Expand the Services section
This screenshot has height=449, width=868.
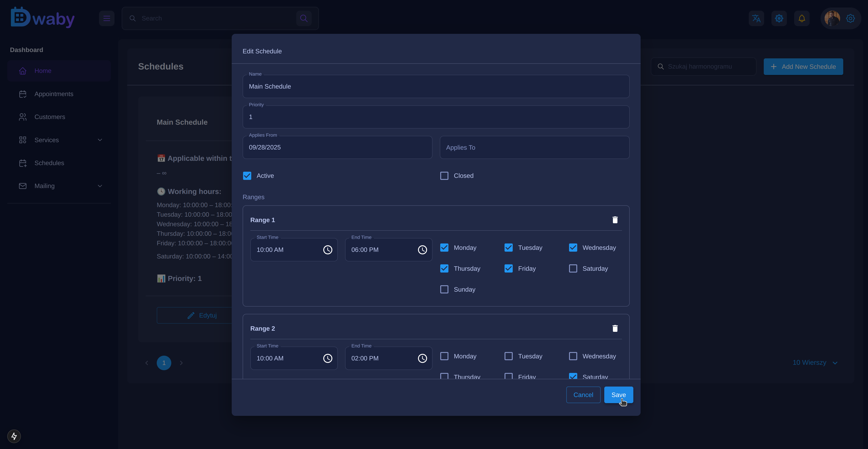pyautogui.click(x=100, y=140)
